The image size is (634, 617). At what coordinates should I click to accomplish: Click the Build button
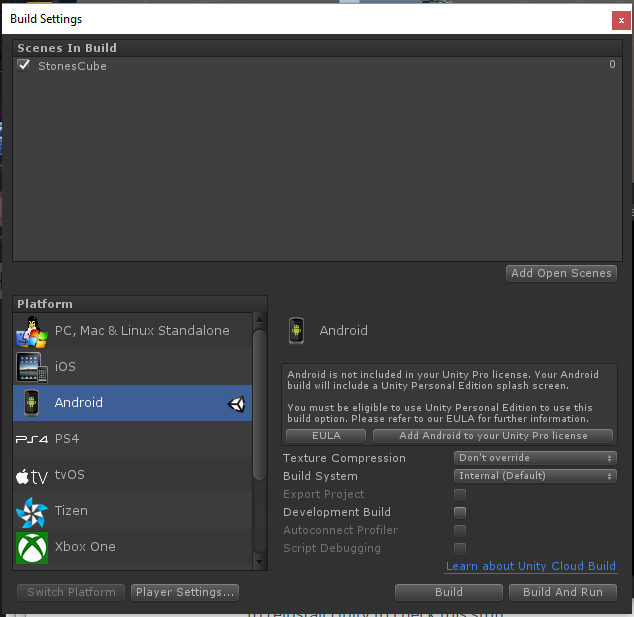pyautogui.click(x=449, y=592)
